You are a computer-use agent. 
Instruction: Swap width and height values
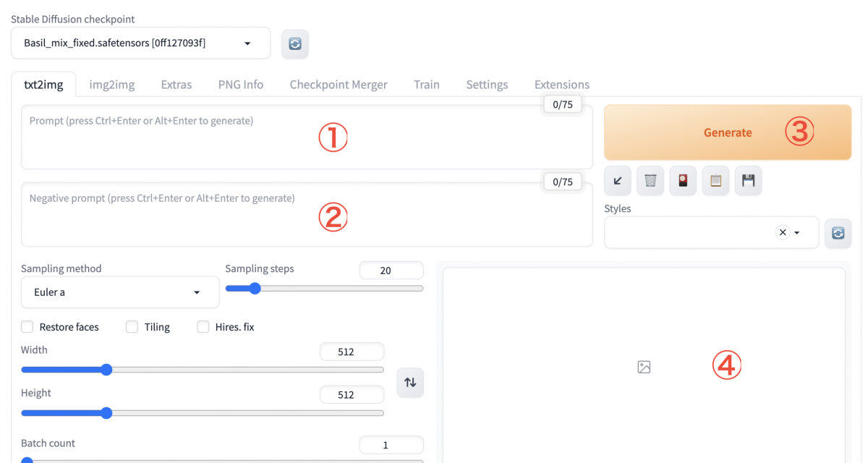pos(410,383)
